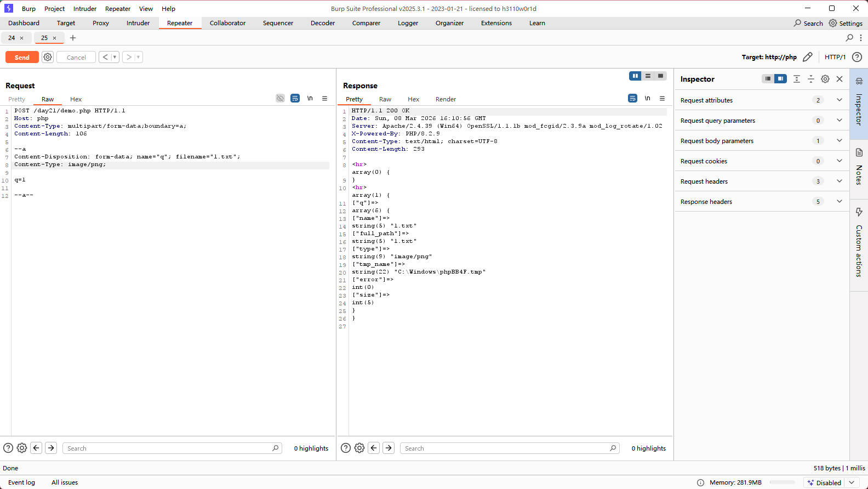Viewport: 868px width, 489px height.
Task: Select the Response Render tab
Action: point(446,99)
